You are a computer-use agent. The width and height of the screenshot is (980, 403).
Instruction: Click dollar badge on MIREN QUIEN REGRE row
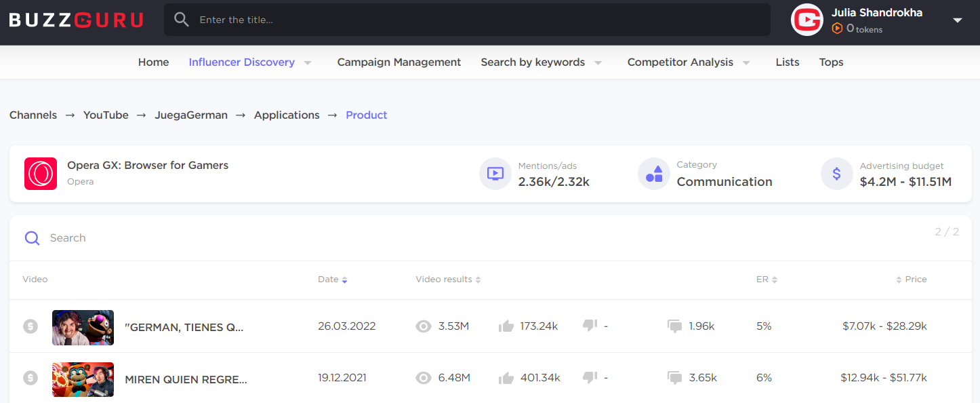[30, 379]
